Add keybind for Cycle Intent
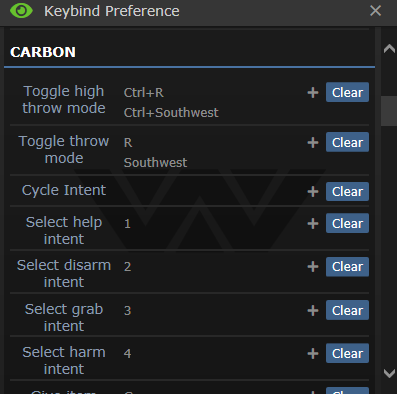397x394 pixels. coord(313,191)
